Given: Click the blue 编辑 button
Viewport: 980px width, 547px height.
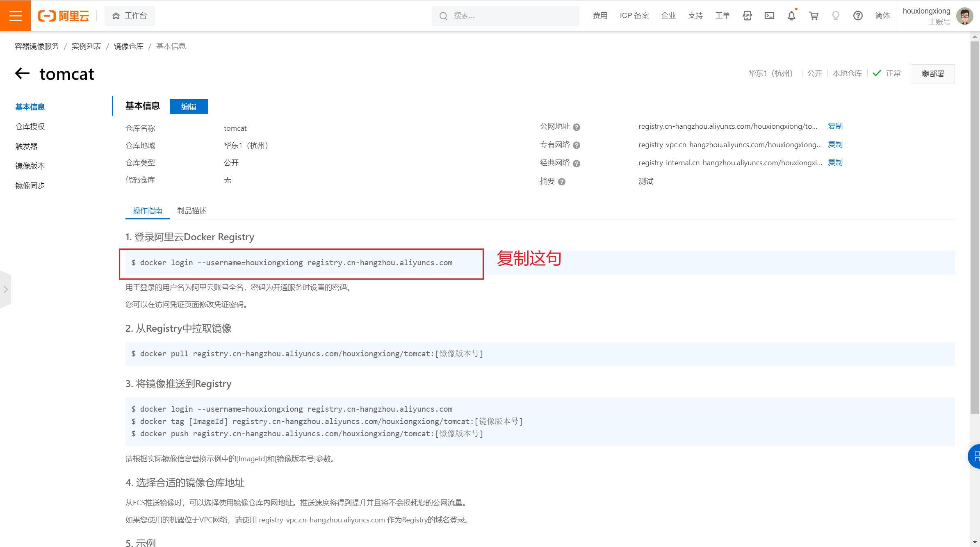Looking at the screenshot, I should 189,107.
